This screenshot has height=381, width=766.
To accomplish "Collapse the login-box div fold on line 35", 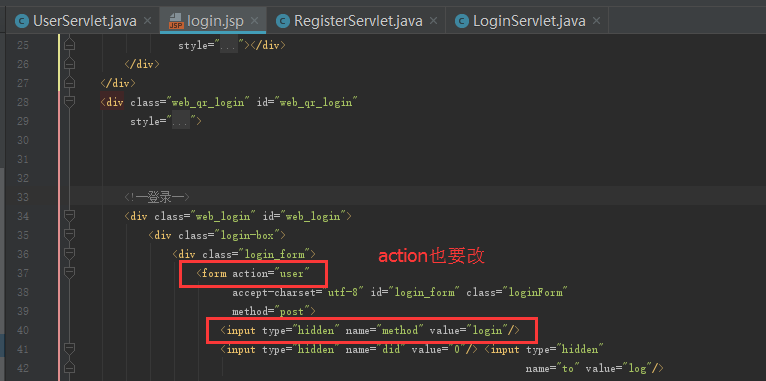I will (70, 235).
